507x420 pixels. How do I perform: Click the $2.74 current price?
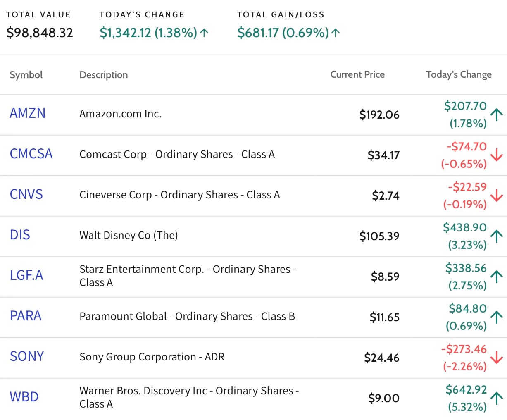point(386,196)
